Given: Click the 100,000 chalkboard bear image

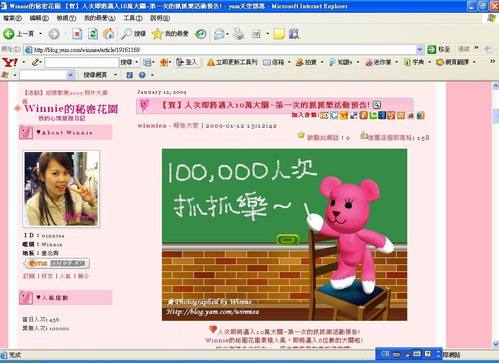Looking at the screenshot, I should pos(284,235).
